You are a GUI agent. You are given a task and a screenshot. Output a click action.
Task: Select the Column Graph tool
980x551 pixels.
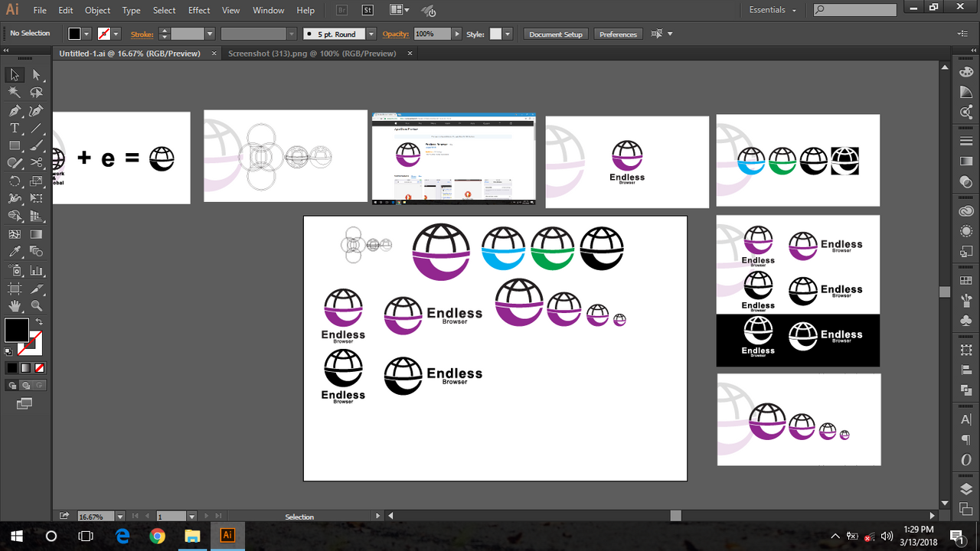coord(36,270)
